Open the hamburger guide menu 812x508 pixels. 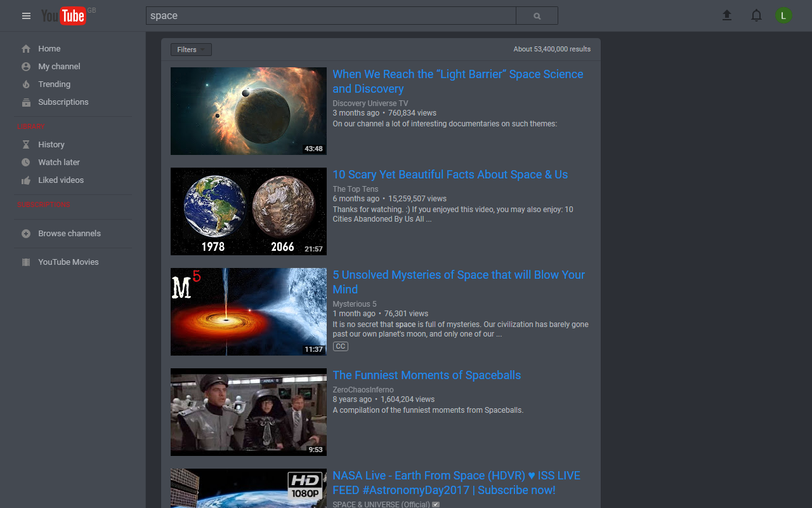click(26, 16)
